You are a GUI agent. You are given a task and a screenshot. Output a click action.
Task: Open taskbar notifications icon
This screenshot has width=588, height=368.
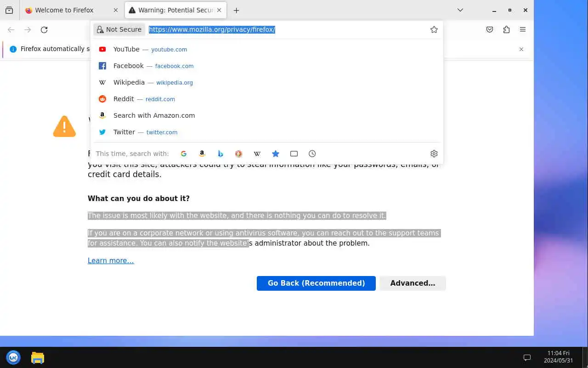click(527, 357)
